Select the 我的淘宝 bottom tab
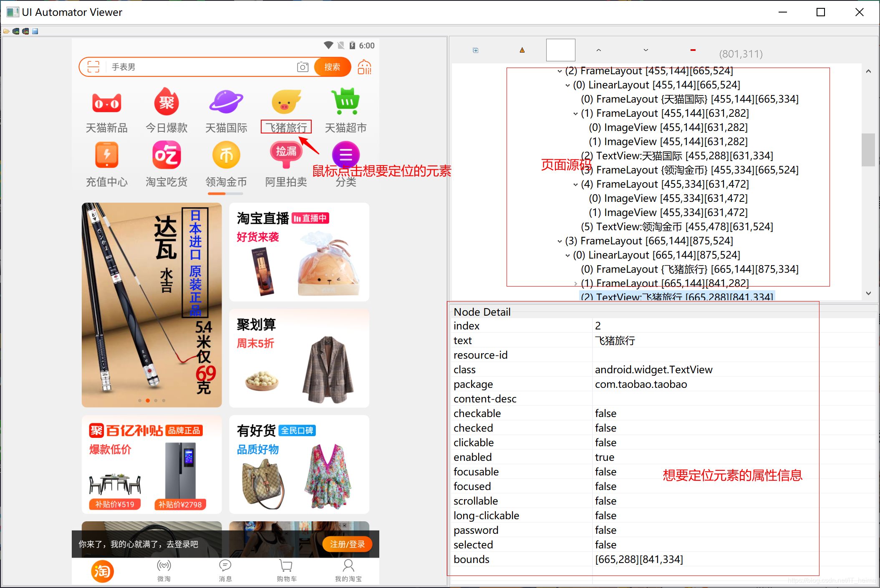The height and width of the screenshot is (588, 880). (348, 571)
